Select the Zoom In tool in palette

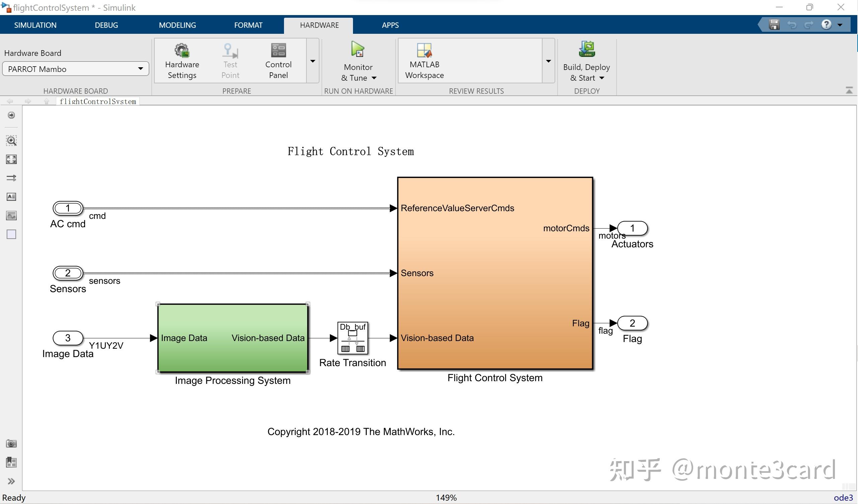point(11,141)
